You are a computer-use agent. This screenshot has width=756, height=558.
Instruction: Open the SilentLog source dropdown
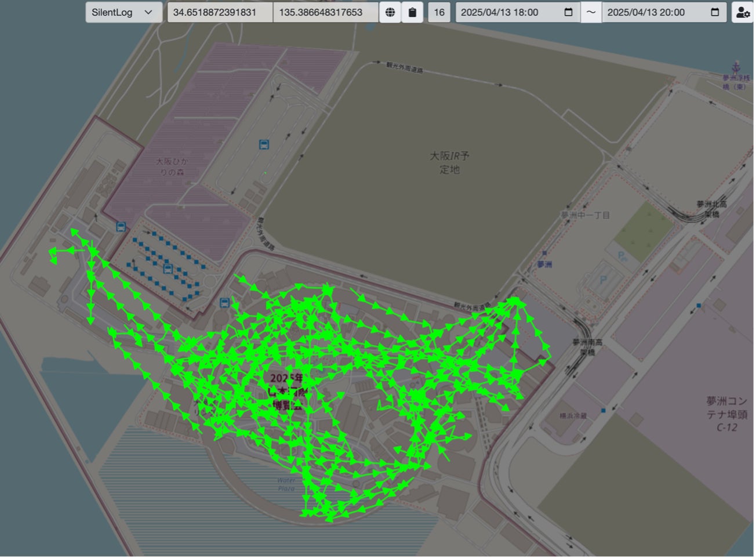tap(123, 12)
